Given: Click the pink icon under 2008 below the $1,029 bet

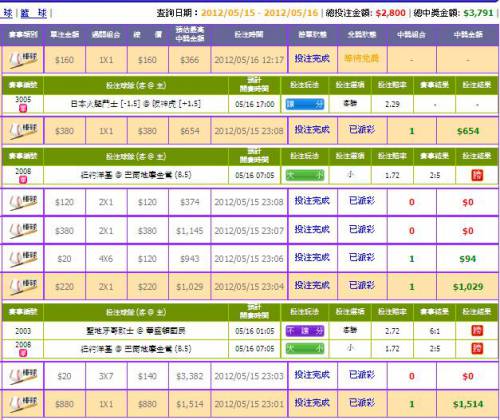Looking at the screenshot, I should (x=23, y=353).
